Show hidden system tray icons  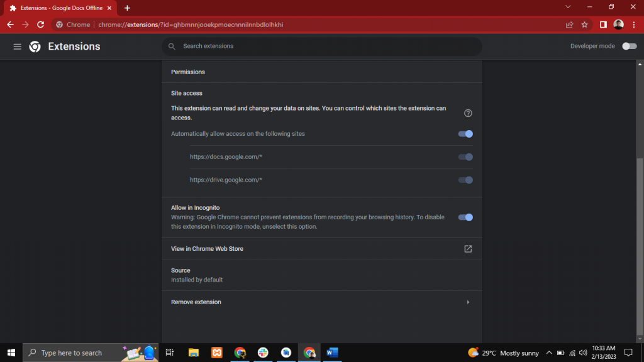point(548,353)
